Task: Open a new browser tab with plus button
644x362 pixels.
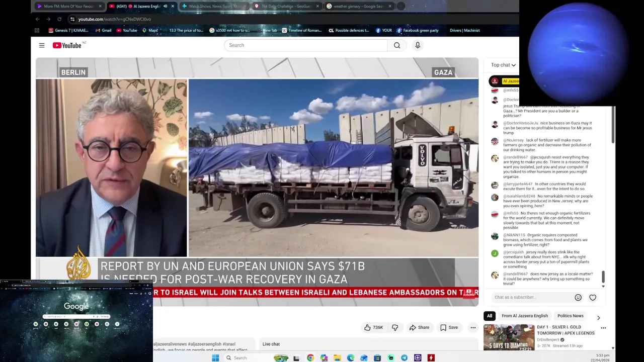Action: point(401,7)
